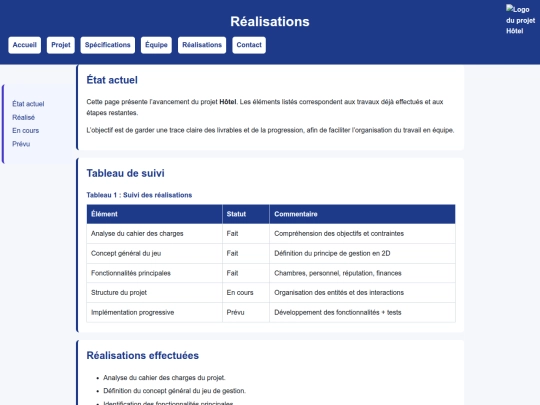
Task: Click the Commentaire column header
Action: tap(362, 214)
